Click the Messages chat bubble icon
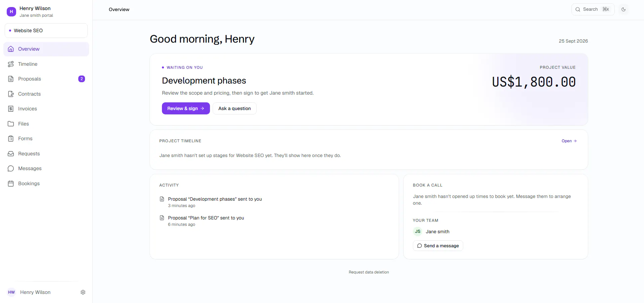The width and height of the screenshot is (644, 303). pyautogui.click(x=11, y=168)
